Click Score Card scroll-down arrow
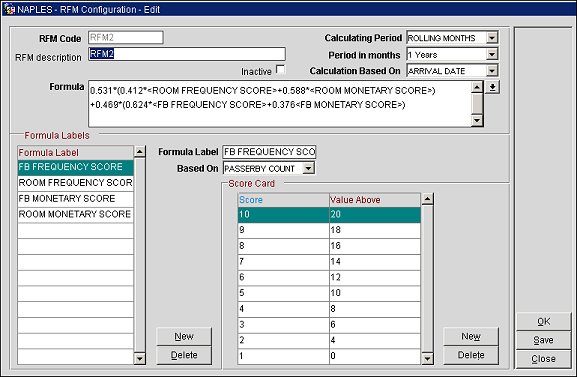This screenshot has height=377, width=577. 427,359
